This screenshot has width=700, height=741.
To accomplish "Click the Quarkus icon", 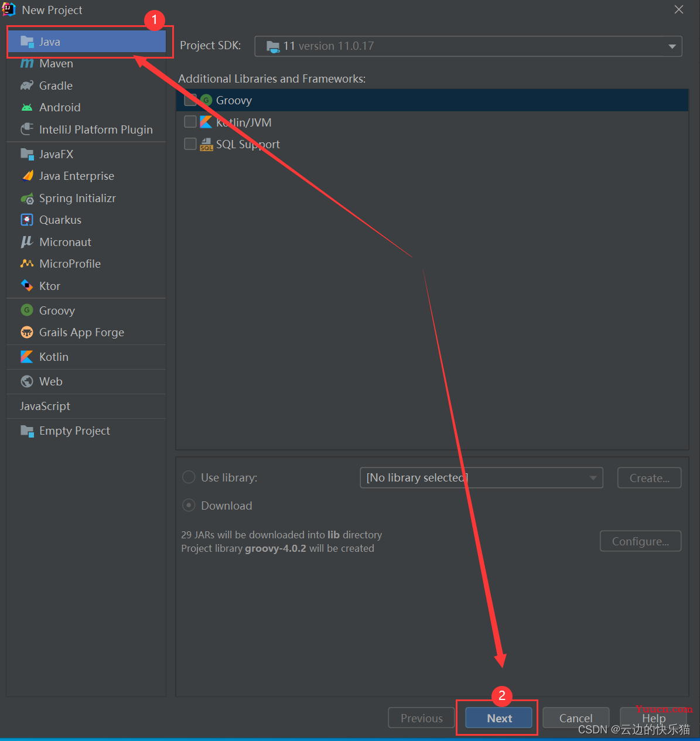I will pos(27,220).
